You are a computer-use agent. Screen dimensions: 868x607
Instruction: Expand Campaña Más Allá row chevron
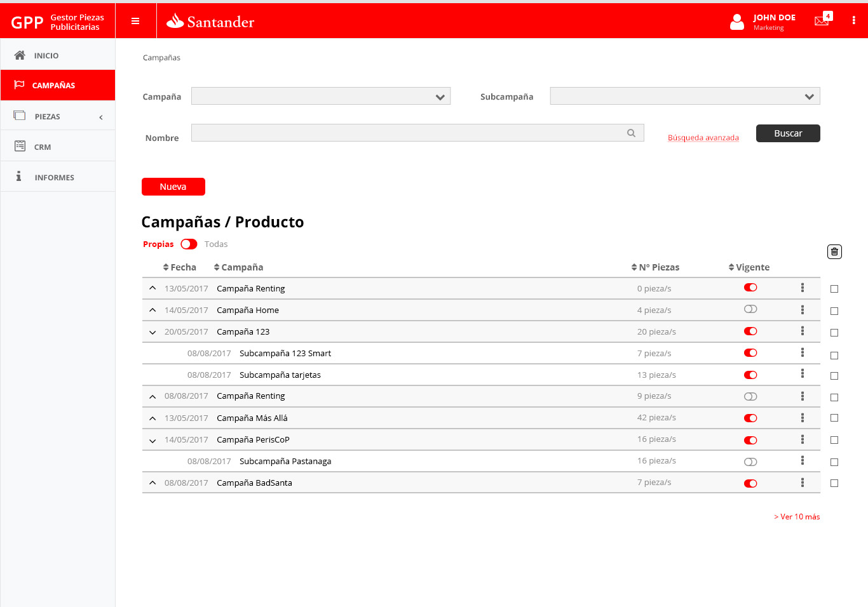pyautogui.click(x=153, y=418)
